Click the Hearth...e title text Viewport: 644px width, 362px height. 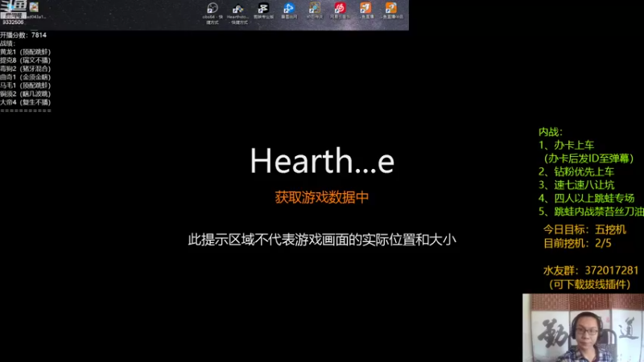pyautogui.click(x=322, y=160)
